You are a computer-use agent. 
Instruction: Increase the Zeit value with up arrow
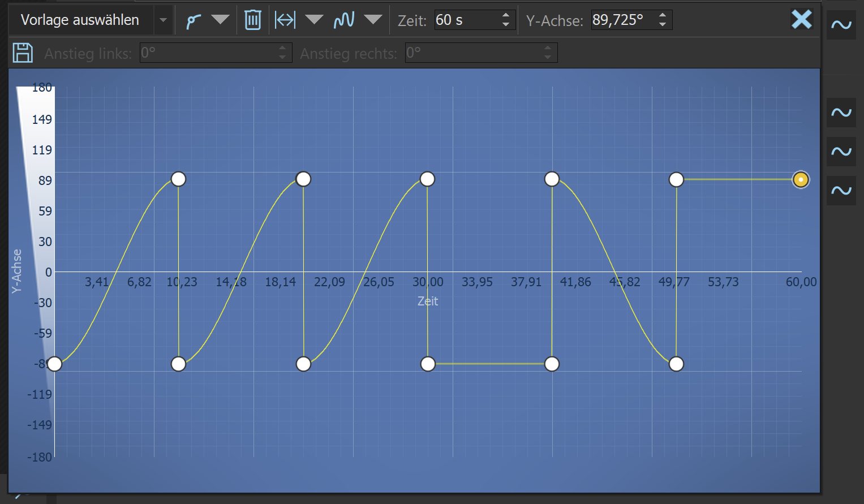tap(506, 16)
